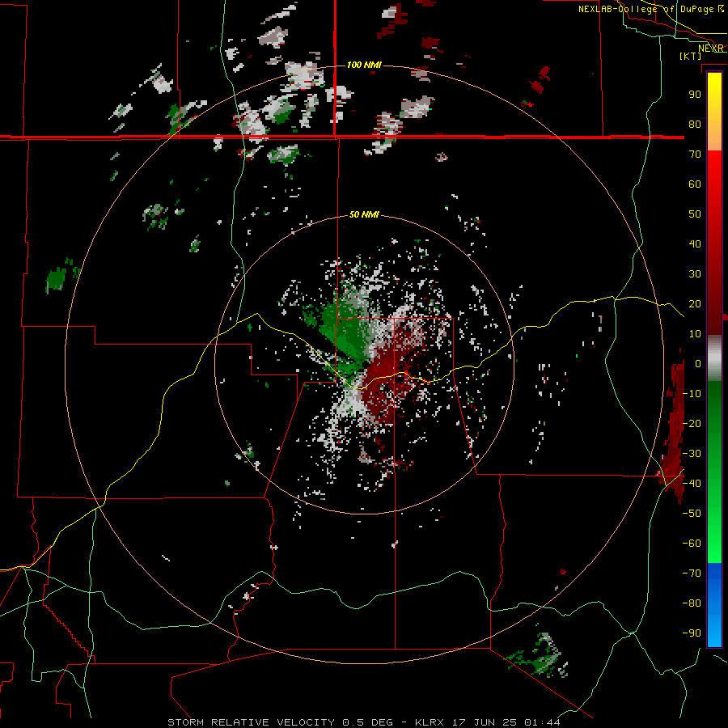Viewport: 728px width, 728px height.
Task: Select the -30 value on the velocity scale
Action: pyautogui.click(x=692, y=454)
